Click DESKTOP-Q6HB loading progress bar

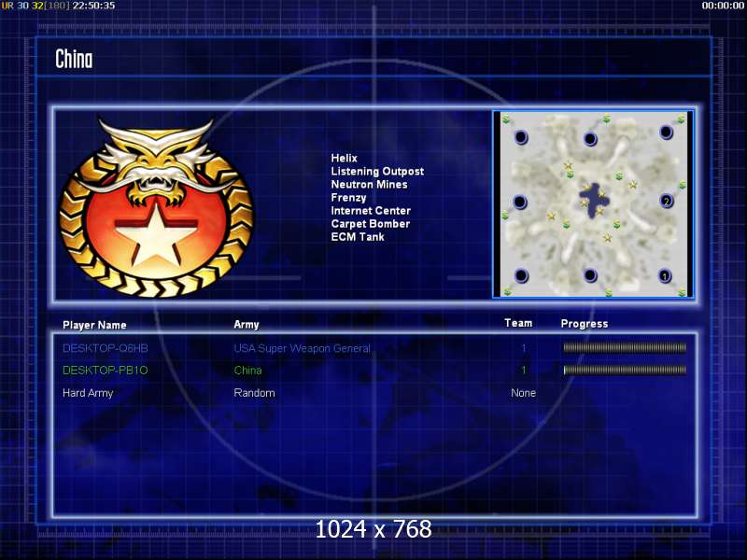(x=625, y=347)
